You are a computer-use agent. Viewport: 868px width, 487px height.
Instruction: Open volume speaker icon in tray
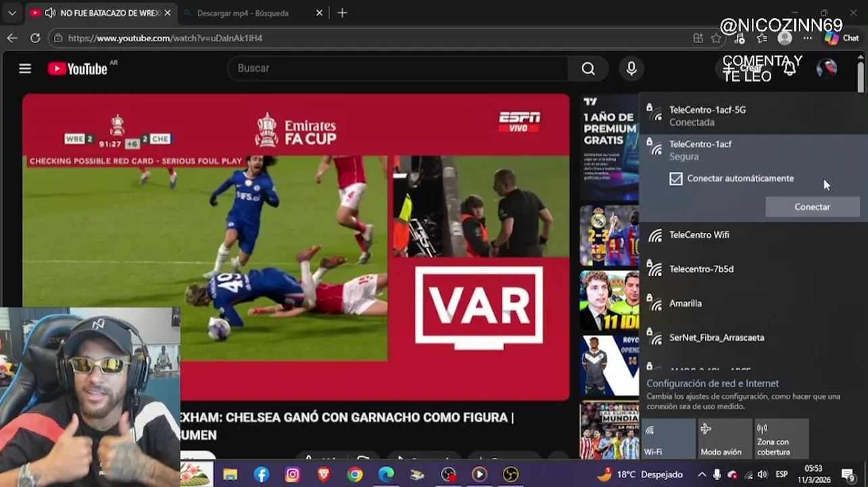(763, 475)
